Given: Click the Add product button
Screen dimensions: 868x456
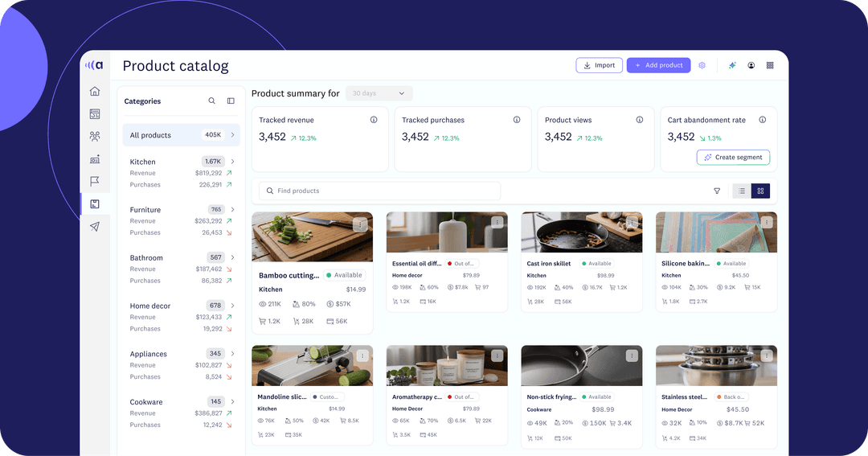Looking at the screenshot, I should coord(658,65).
